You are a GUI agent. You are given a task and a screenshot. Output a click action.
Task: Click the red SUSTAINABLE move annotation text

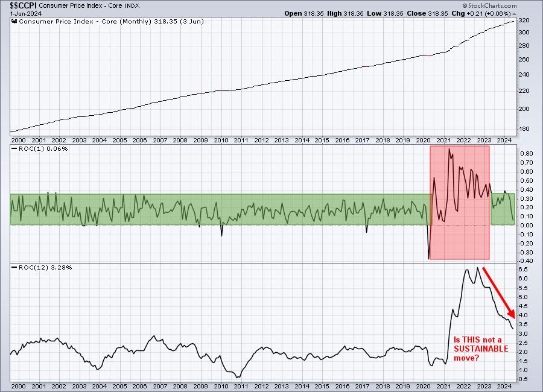(x=480, y=349)
